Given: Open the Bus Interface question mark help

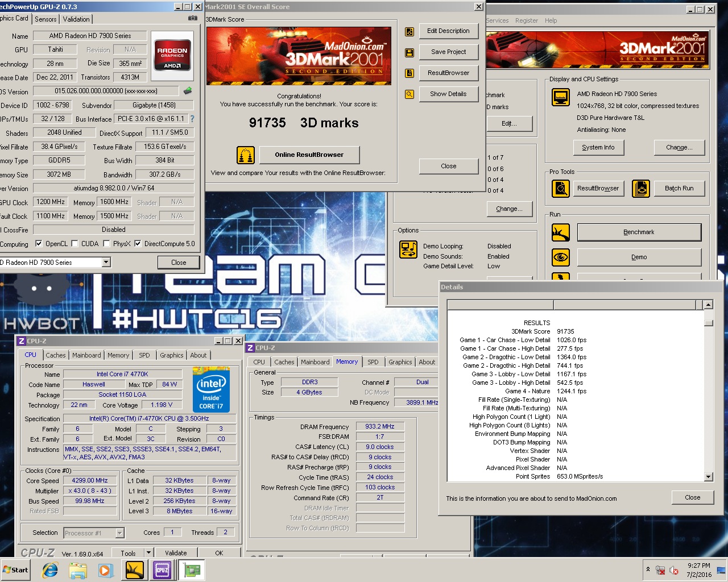Looking at the screenshot, I should tap(192, 119).
